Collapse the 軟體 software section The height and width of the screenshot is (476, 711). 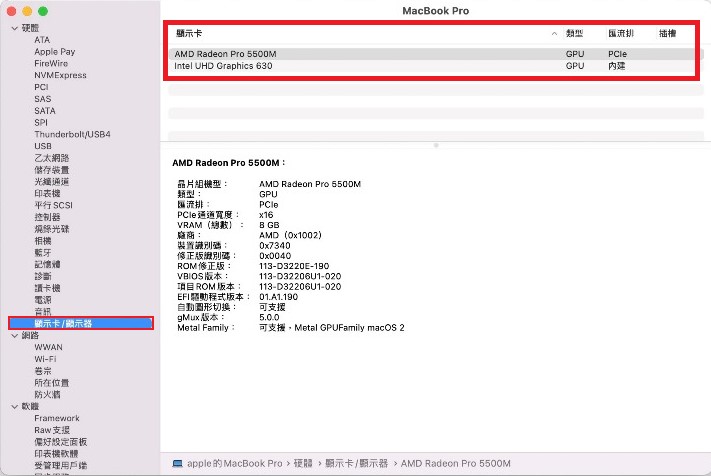coord(15,407)
